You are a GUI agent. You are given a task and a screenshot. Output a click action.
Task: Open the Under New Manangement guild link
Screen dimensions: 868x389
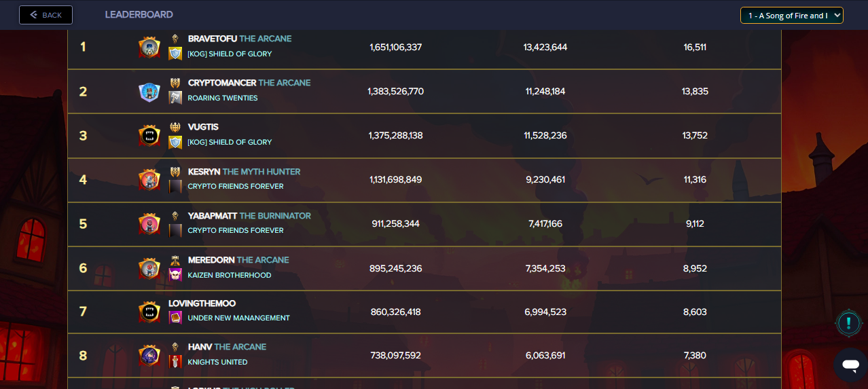238,318
